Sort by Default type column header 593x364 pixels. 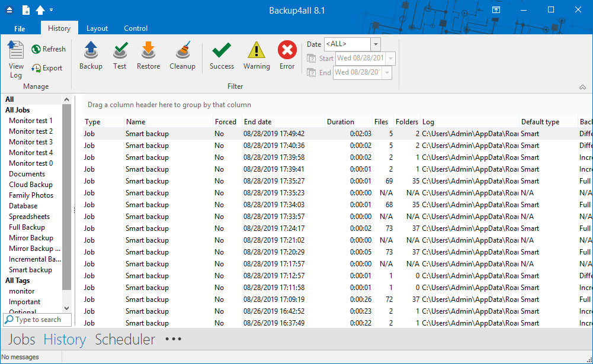pos(549,122)
